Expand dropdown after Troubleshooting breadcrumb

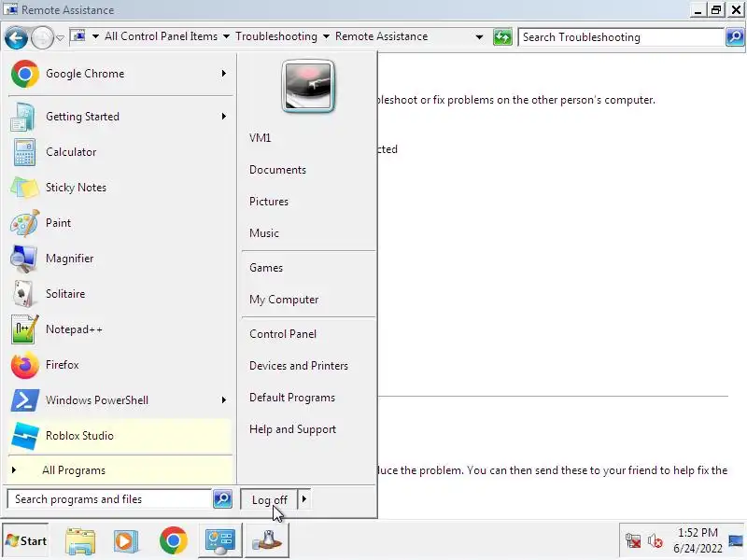[326, 36]
